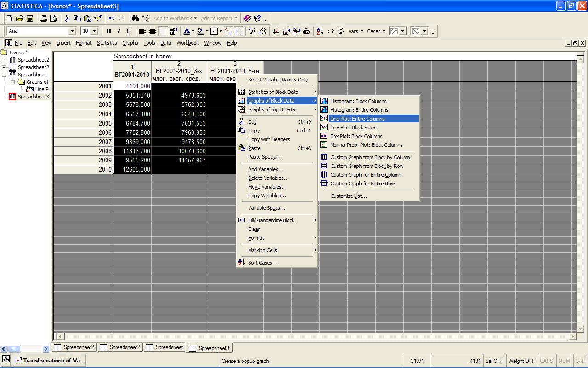Choose Customize List... in submenu
Image resolution: width=588 pixels, height=368 pixels.
348,196
